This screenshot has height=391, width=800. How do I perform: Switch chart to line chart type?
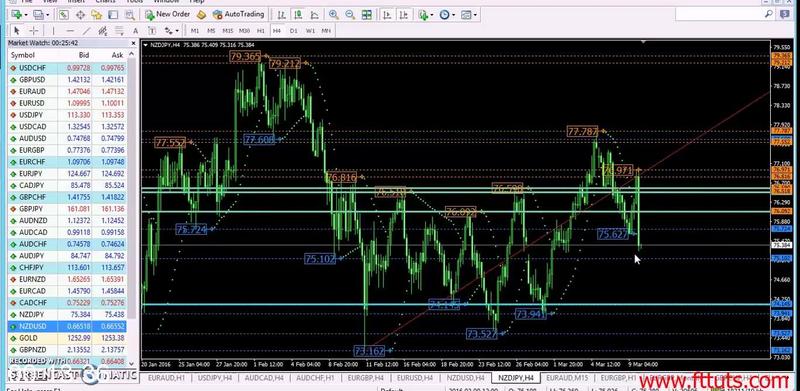[315, 15]
